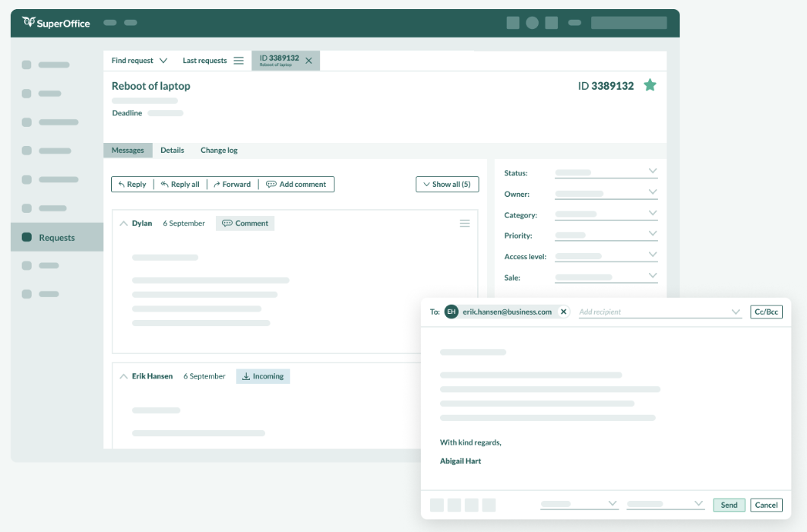The height and width of the screenshot is (532, 807).
Task: Open the Change log tab
Action: 219,150
